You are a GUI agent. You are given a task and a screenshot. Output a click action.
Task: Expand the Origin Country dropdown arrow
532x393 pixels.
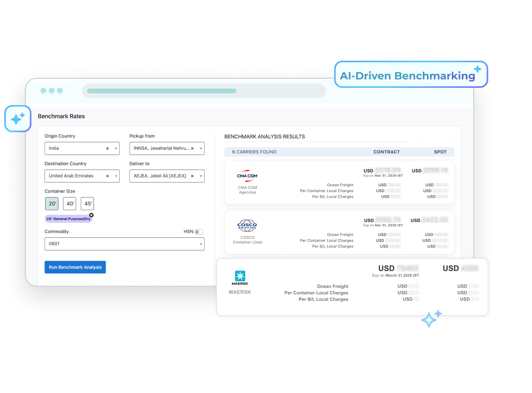[116, 149]
